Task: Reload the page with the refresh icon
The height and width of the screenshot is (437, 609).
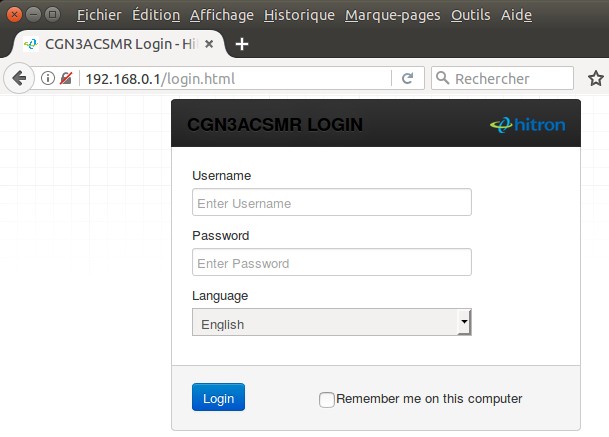Action: [x=407, y=78]
